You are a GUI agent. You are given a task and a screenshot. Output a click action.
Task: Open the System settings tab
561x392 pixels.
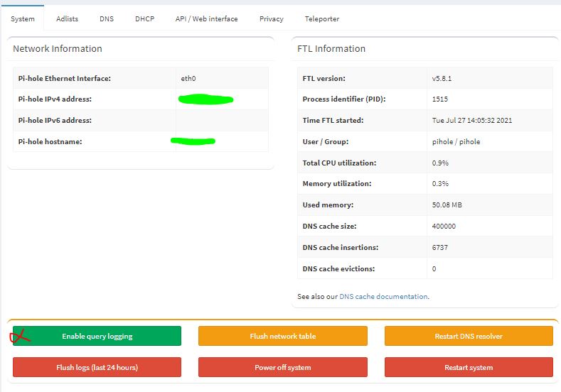tap(23, 18)
